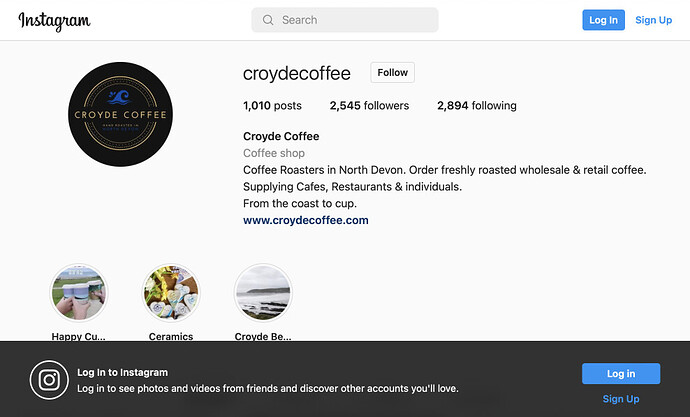This screenshot has width=690, height=417.
Task: Click the 1,010 posts count
Action: tap(272, 106)
